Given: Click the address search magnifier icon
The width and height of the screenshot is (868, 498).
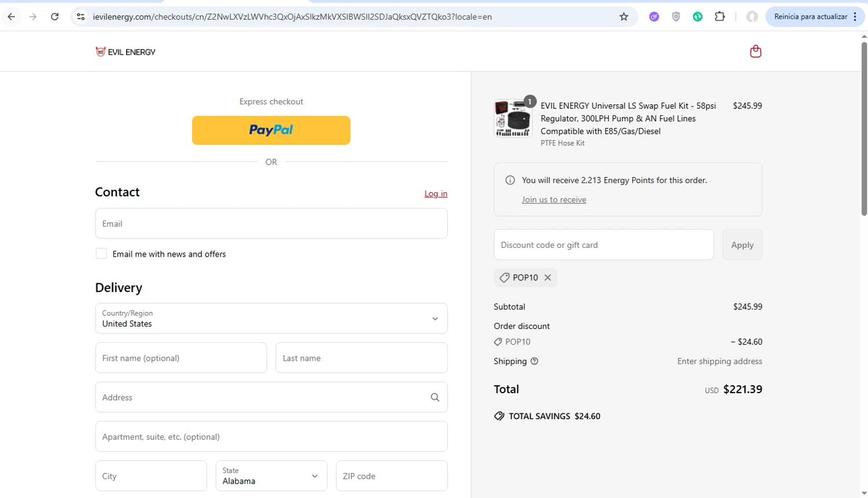Looking at the screenshot, I should 435,397.
